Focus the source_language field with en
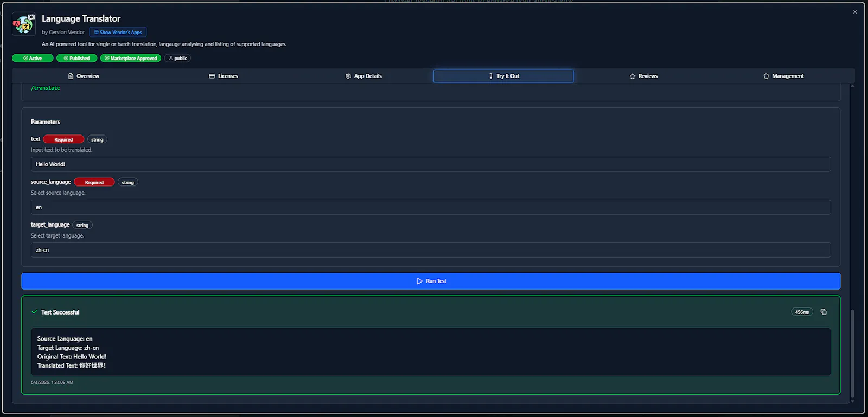This screenshot has height=417, width=868. 431,207
